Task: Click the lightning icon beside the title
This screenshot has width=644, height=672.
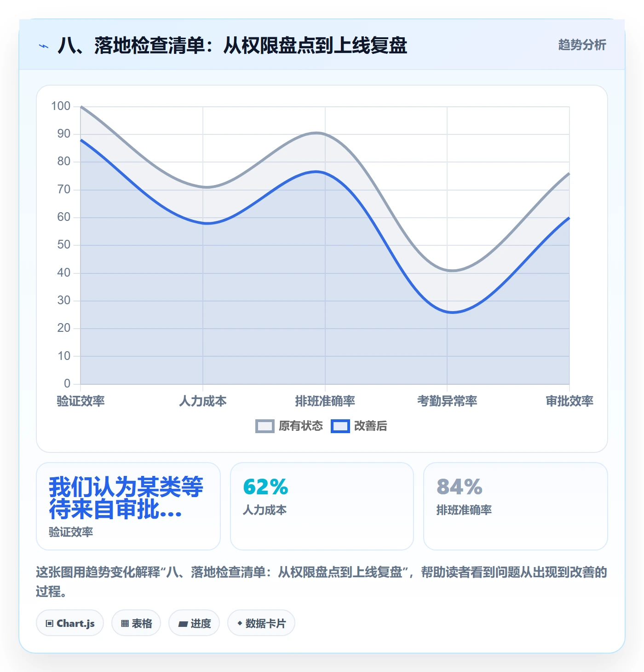Action: point(44,46)
